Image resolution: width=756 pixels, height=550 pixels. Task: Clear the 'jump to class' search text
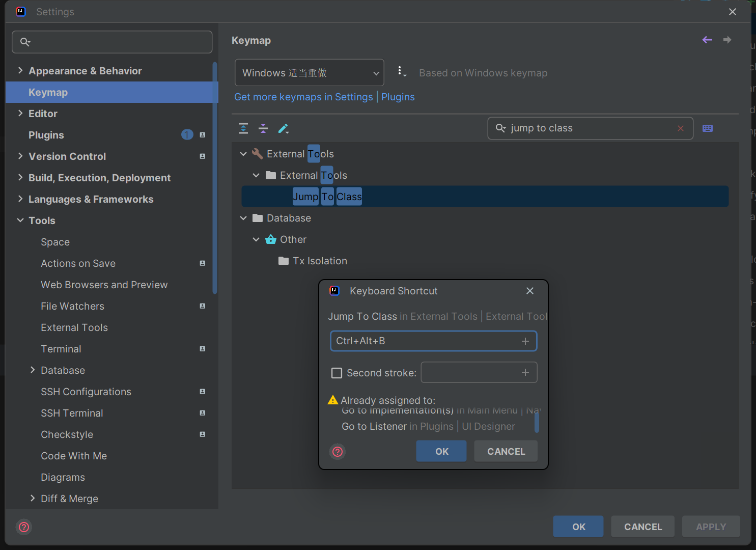coord(681,128)
